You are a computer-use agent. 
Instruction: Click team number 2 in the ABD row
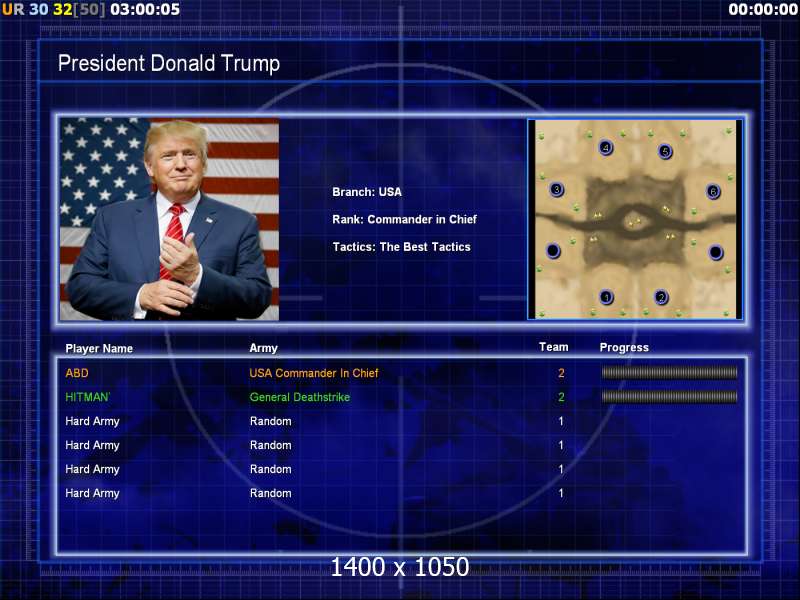click(561, 373)
